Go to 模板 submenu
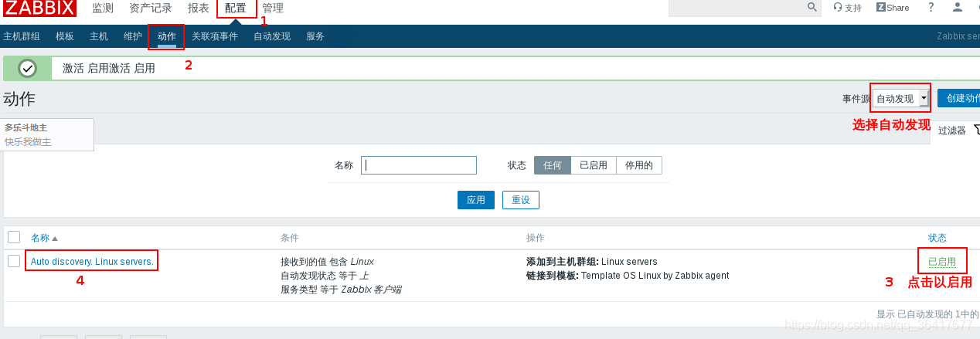The width and height of the screenshot is (980, 339). 65,36
